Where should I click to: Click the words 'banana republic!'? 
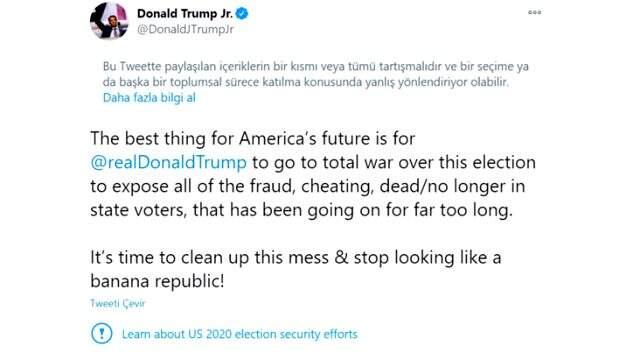157,281
